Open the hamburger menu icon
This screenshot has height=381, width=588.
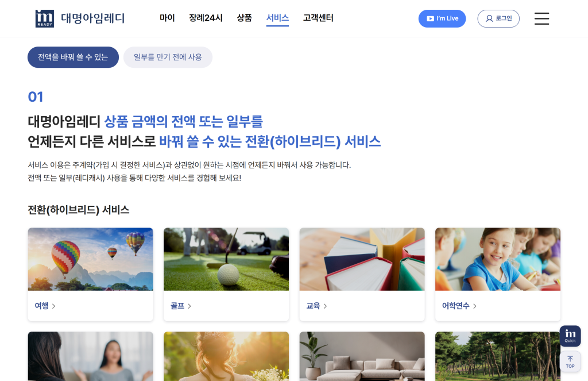541,18
